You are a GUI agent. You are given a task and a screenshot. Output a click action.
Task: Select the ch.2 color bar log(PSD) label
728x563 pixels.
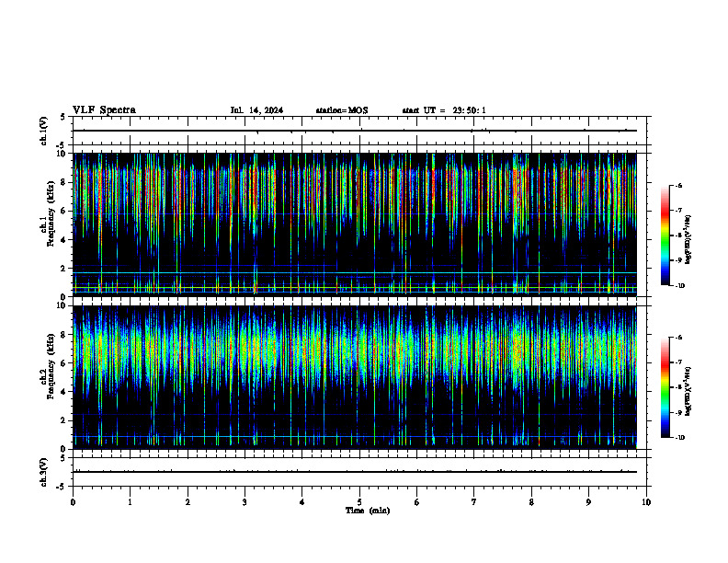coord(688,391)
